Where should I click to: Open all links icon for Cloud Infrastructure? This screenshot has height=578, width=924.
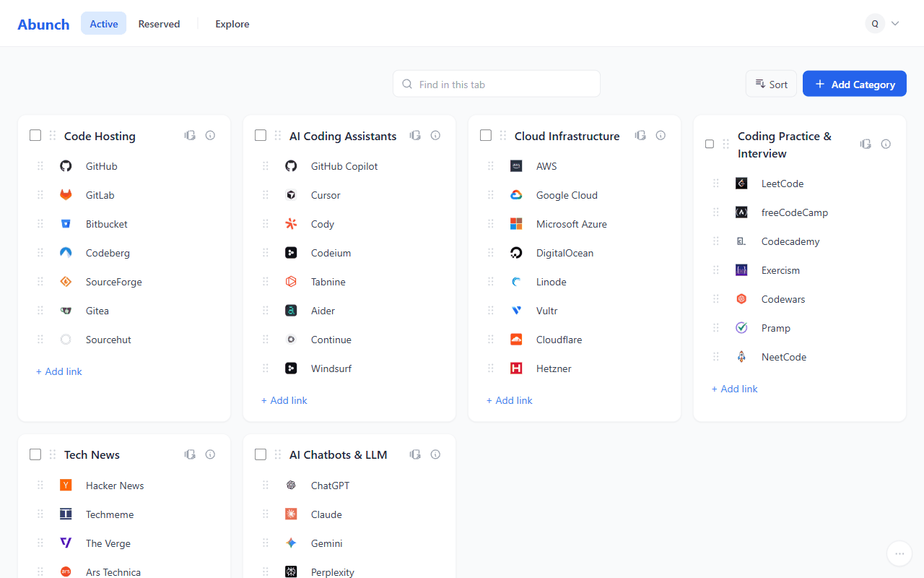click(640, 135)
